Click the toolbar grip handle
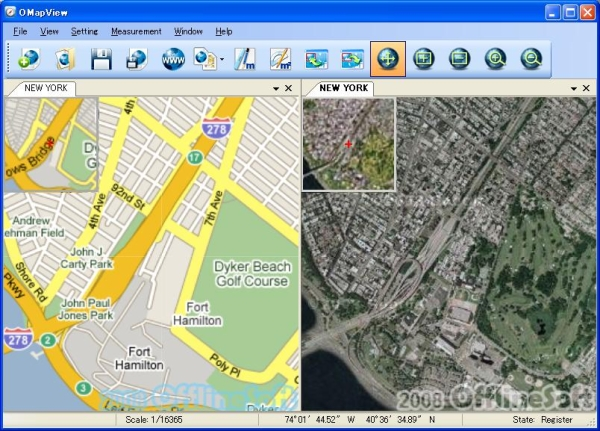 pos(7,58)
